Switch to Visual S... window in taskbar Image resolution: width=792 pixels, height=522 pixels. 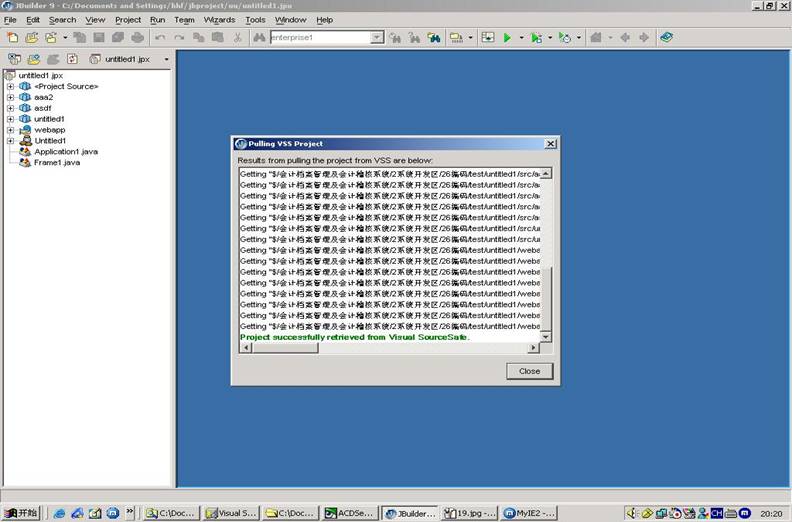231,513
